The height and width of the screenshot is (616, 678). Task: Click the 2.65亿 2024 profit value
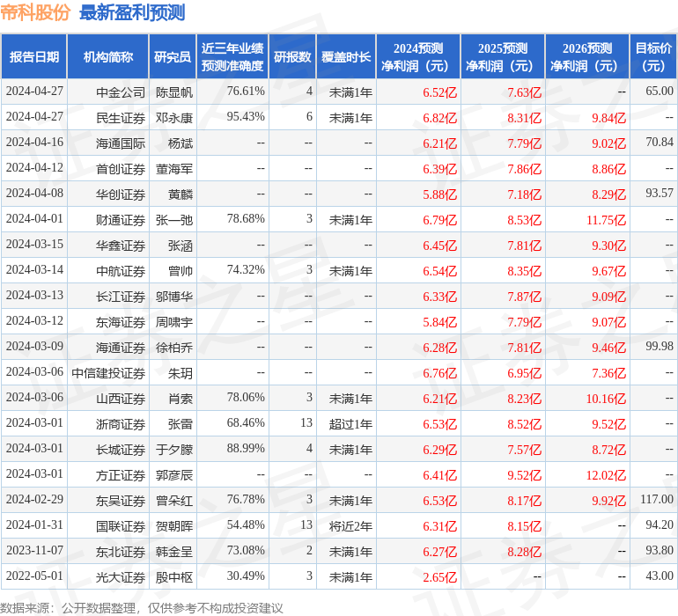[x=439, y=576]
